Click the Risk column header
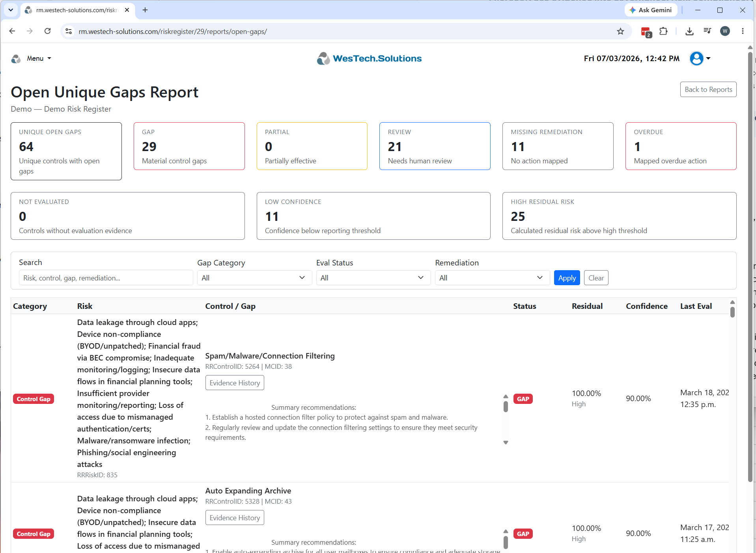 [x=85, y=306]
